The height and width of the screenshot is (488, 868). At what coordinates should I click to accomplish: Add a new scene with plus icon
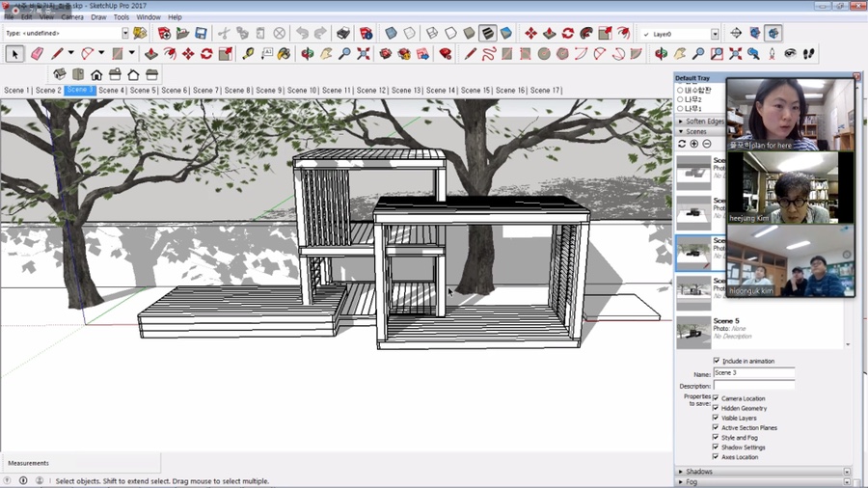pos(694,144)
